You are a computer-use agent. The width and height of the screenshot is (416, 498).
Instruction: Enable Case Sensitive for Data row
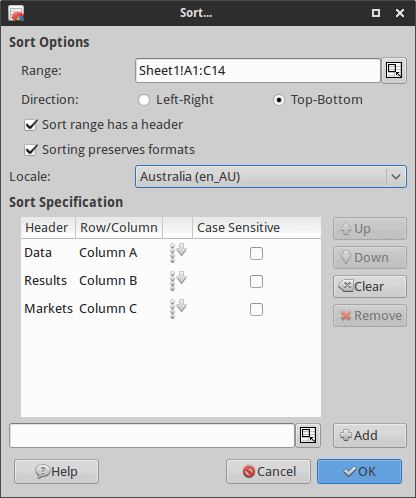click(x=256, y=253)
